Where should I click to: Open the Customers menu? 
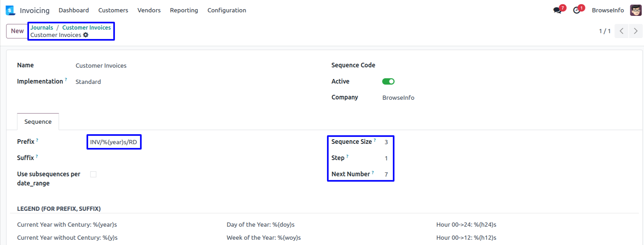pos(113,10)
